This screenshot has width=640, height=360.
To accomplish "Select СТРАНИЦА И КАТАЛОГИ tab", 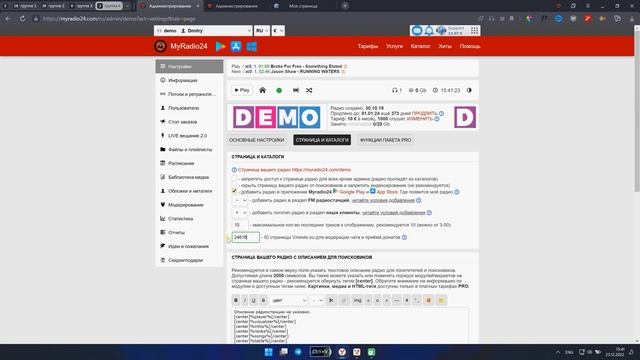I will click(322, 140).
